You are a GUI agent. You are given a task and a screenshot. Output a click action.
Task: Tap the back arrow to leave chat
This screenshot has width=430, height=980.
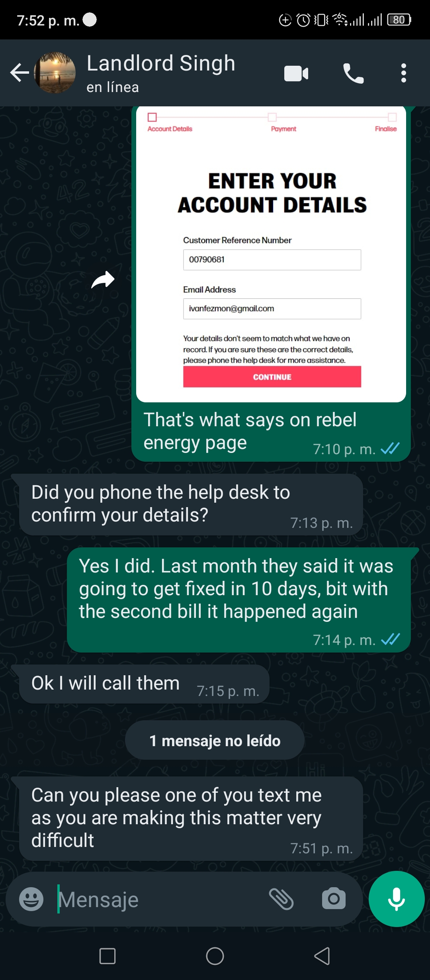coord(20,73)
